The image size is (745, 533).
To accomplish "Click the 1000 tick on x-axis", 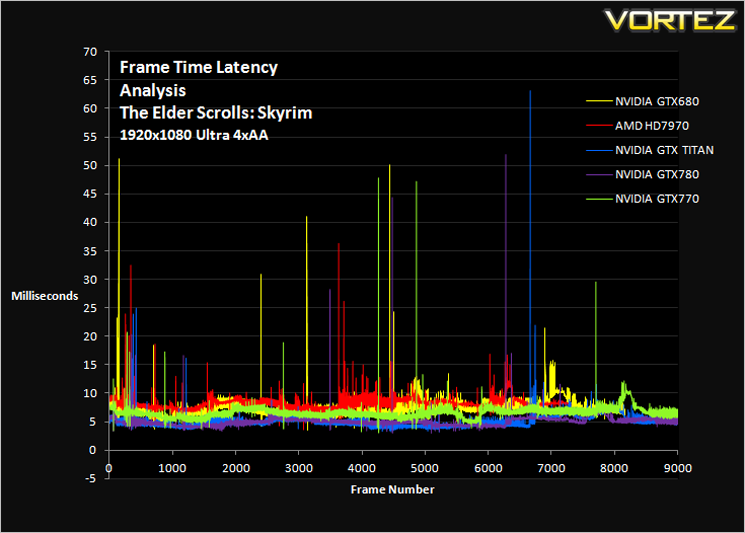I will [172, 468].
